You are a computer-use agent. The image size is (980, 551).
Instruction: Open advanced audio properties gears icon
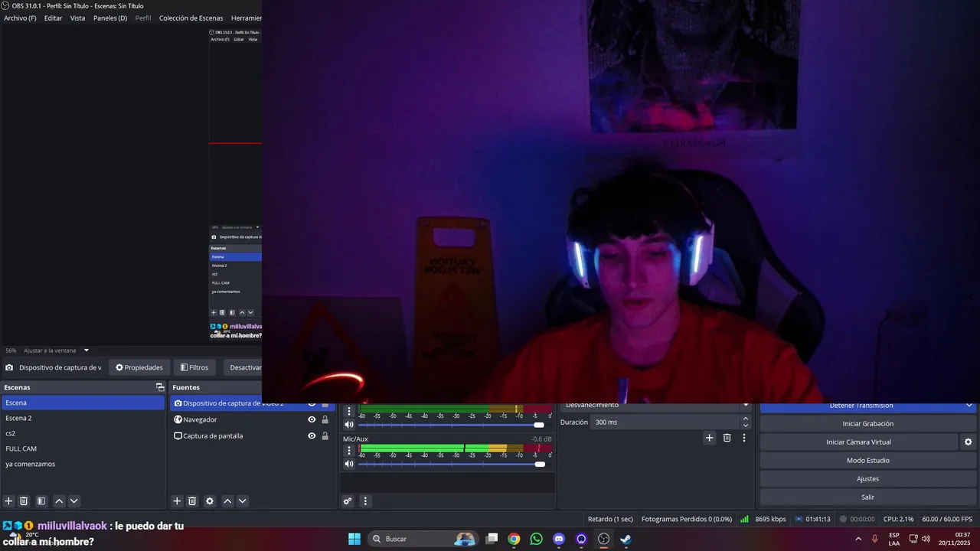tap(348, 501)
